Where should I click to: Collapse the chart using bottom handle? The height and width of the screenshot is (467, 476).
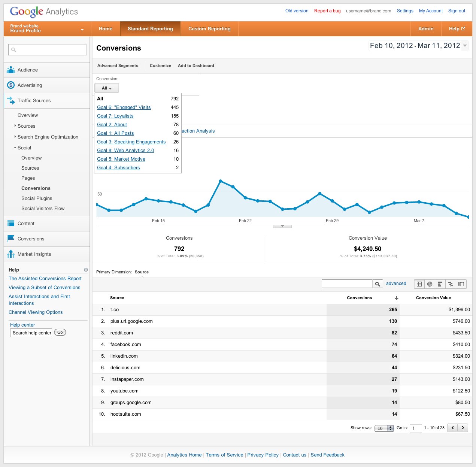point(282,226)
